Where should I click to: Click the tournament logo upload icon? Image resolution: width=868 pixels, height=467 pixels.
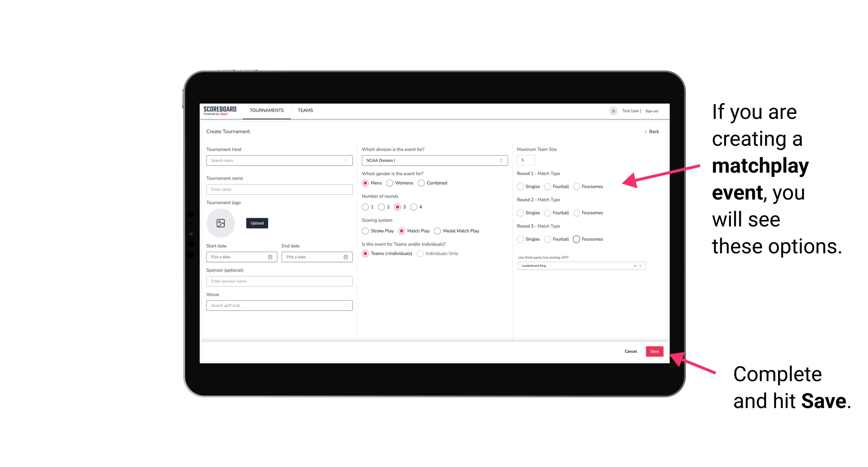[221, 223]
